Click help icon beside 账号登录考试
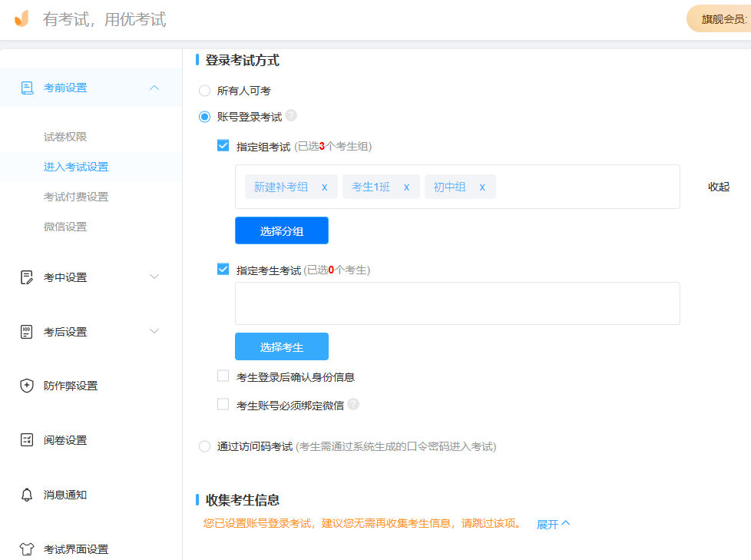The image size is (751, 560). pyautogui.click(x=291, y=115)
